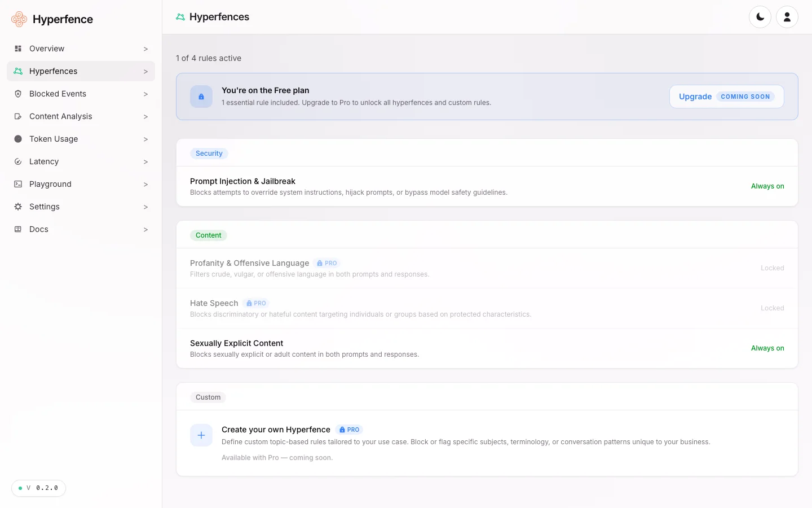The width and height of the screenshot is (812, 508).
Task: Click the Latency gauge icon
Action: coord(18,161)
